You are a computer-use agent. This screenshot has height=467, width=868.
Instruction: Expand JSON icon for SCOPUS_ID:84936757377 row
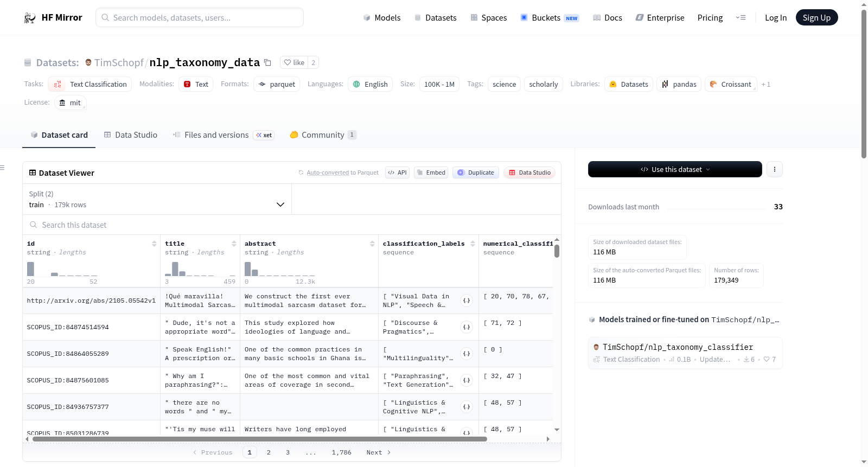pos(467,407)
